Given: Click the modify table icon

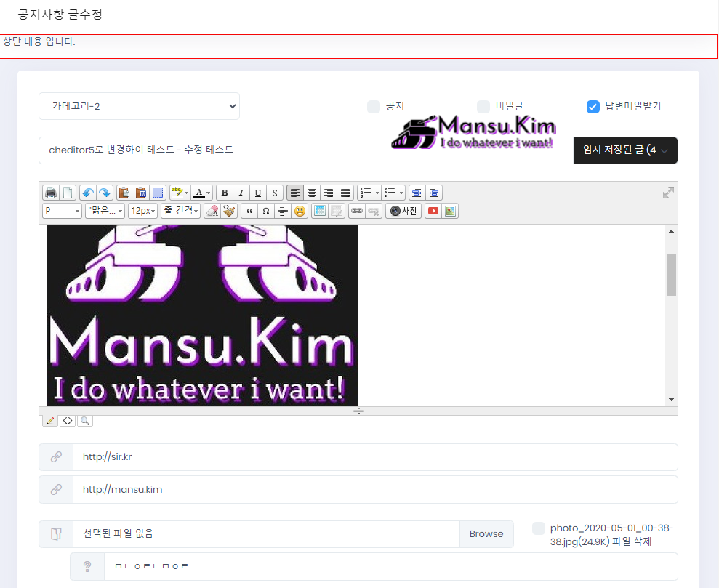Looking at the screenshot, I should [337, 211].
